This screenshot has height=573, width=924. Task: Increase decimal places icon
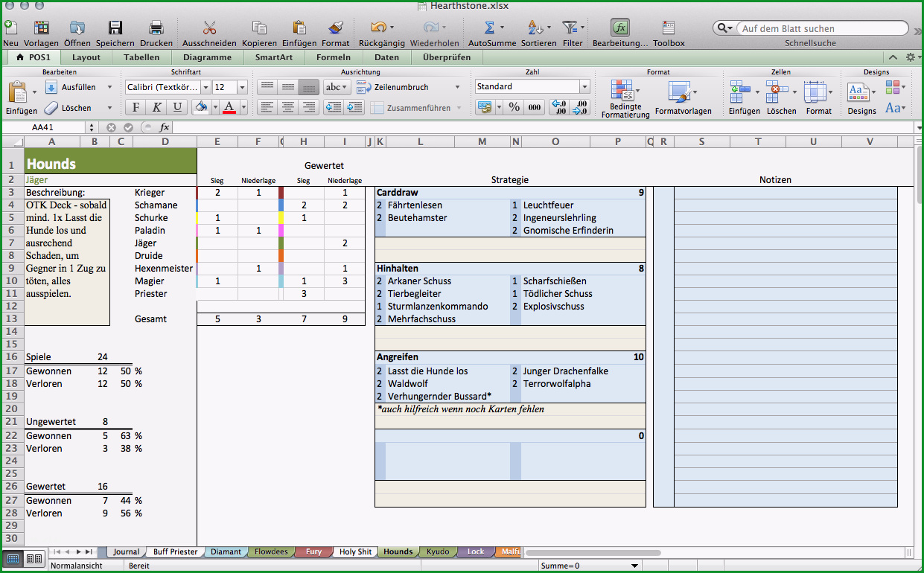558,107
